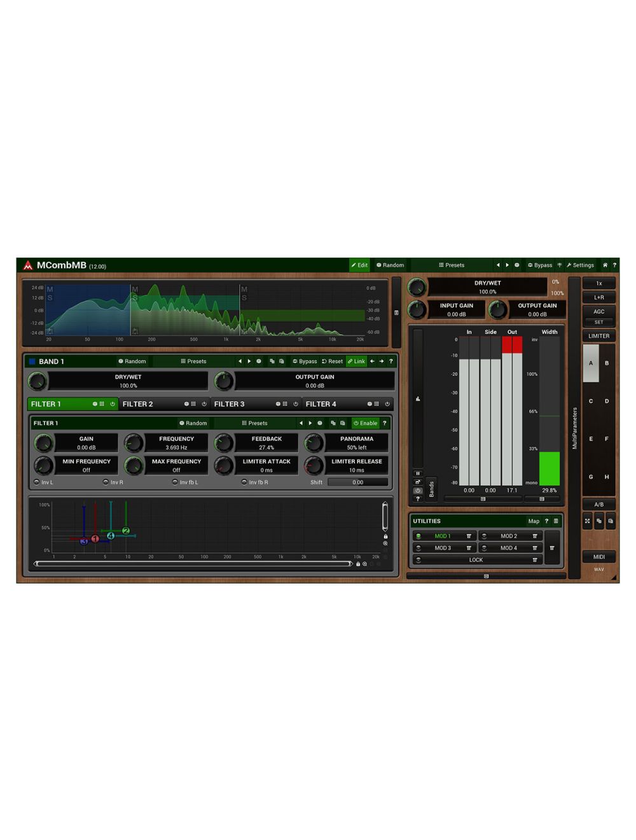This screenshot has width=636, height=840.
Task: Open the Filter 1 Presets list
Action: pyautogui.click(x=254, y=423)
